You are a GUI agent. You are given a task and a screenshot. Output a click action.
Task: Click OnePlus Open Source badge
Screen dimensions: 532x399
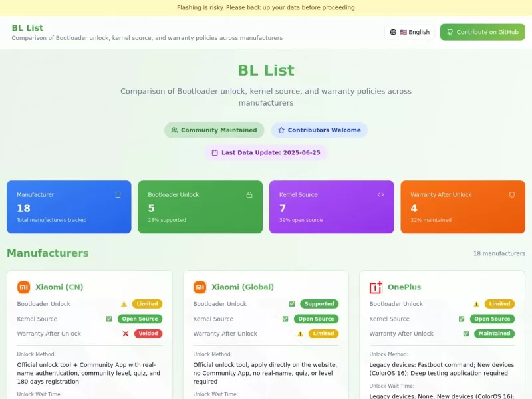click(492, 319)
